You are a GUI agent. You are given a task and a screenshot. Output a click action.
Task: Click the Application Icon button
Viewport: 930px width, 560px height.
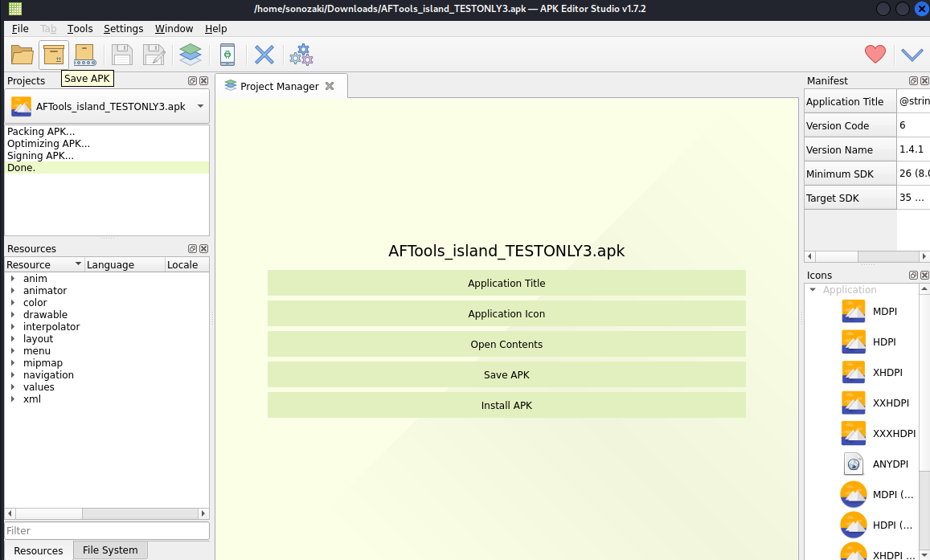506,313
